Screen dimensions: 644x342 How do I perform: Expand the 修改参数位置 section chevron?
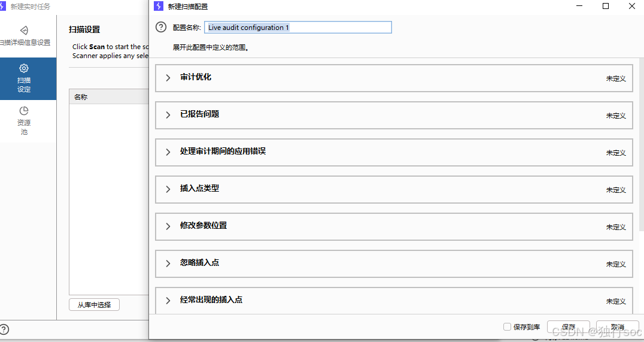click(168, 226)
